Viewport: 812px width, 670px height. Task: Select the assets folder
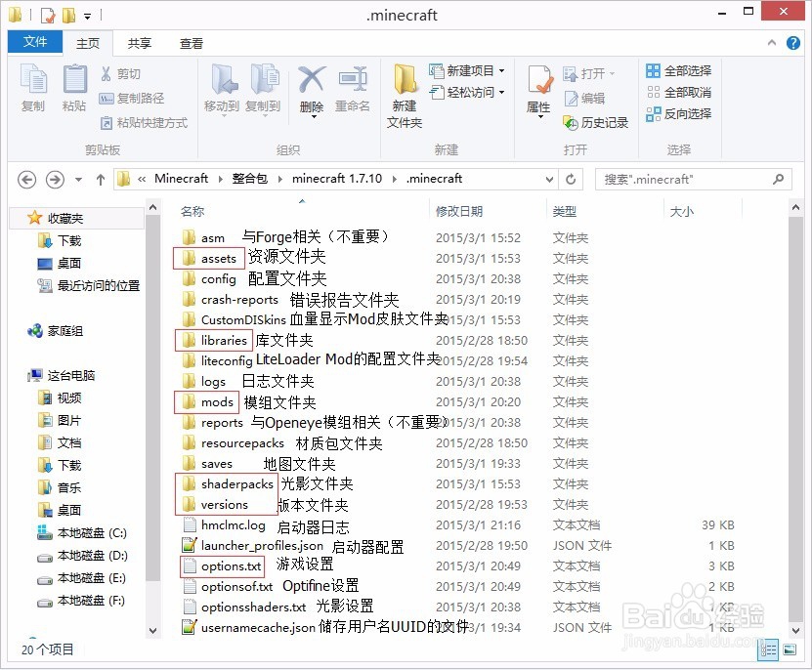(209, 259)
